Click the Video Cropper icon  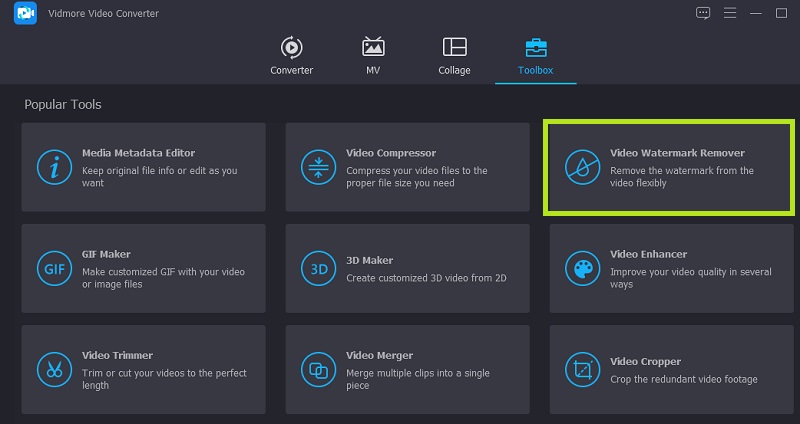[x=581, y=369]
